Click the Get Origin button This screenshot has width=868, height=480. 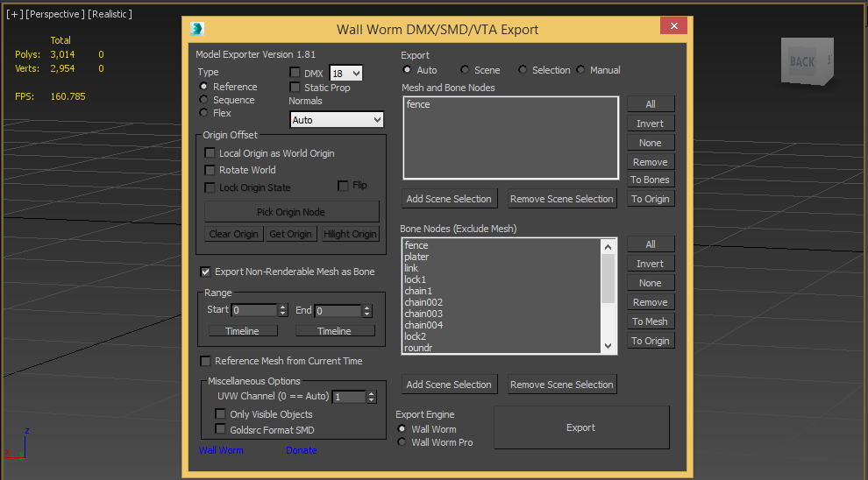290,234
